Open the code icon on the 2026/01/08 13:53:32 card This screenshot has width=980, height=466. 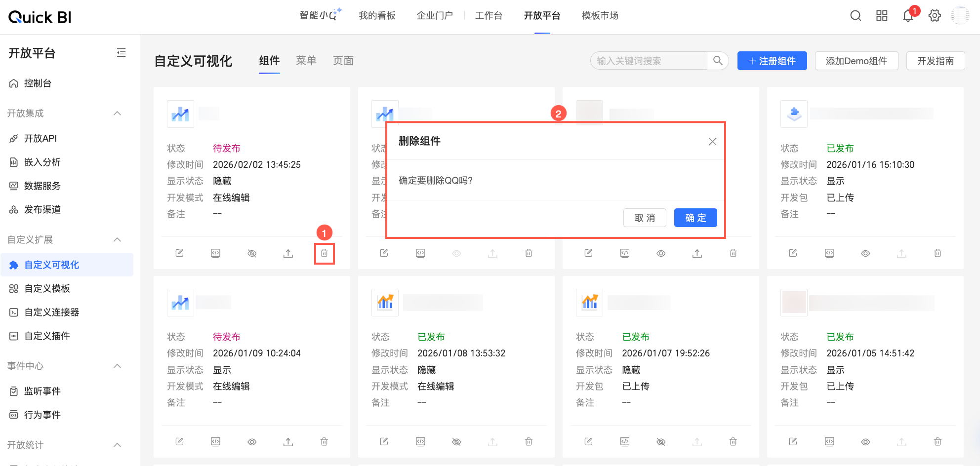pos(420,442)
